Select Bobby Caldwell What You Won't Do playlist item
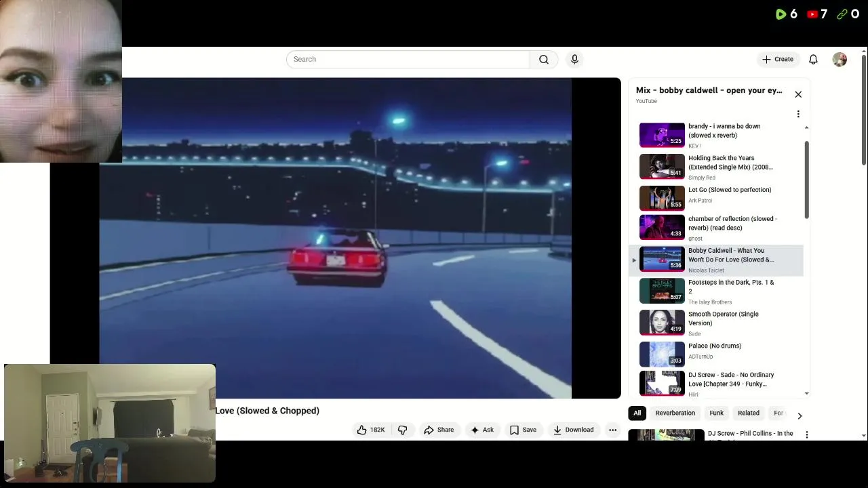 716,260
